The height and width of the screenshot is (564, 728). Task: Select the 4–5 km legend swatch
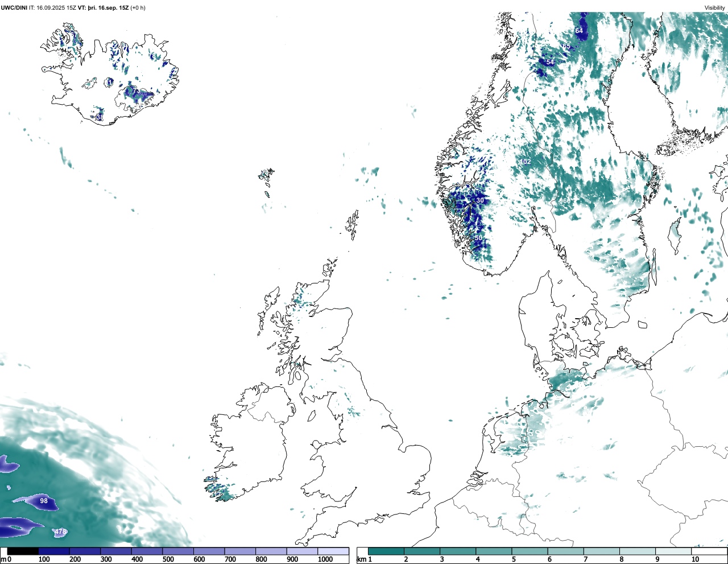(x=494, y=551)
